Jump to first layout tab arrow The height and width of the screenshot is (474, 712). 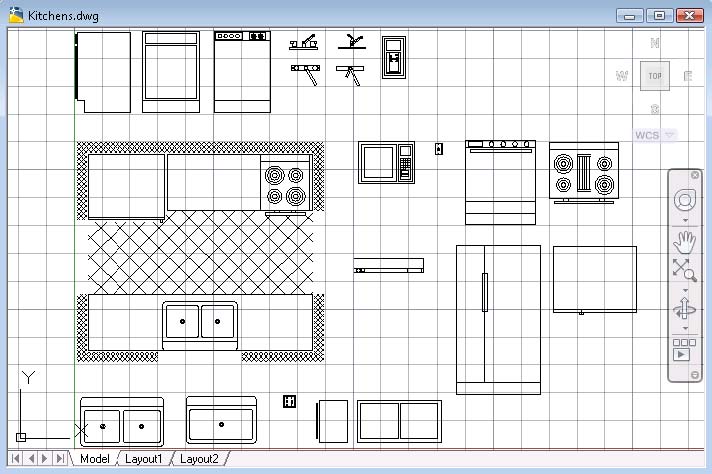15,459
